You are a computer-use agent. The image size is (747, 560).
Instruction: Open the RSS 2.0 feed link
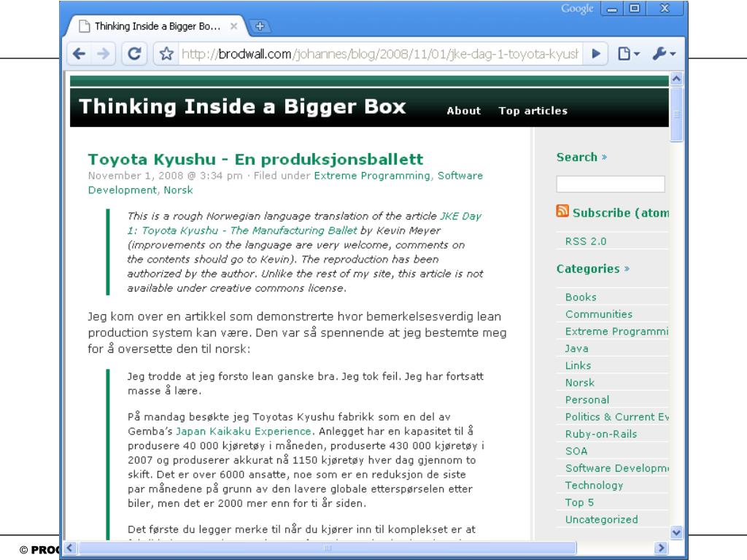586,241
